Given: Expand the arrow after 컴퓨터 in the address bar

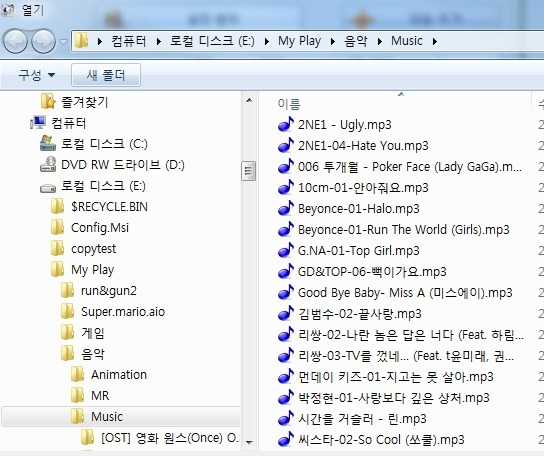Looking at the screenshot, I should coord(159,42).
